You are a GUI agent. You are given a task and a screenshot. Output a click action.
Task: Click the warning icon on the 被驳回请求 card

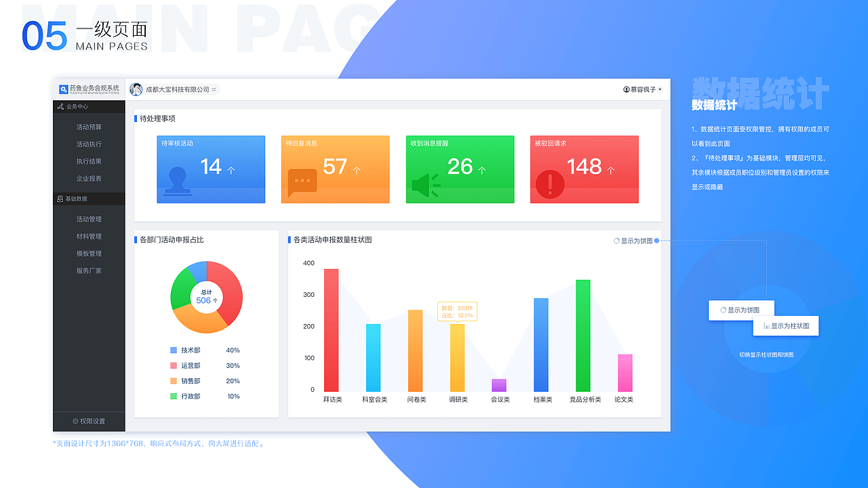550,182
